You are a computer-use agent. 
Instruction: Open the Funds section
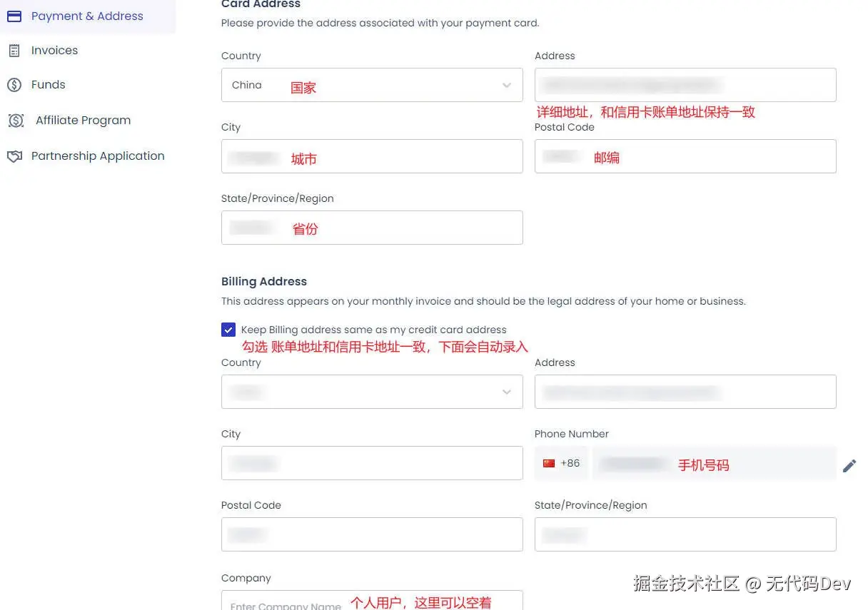coord(47,85)
